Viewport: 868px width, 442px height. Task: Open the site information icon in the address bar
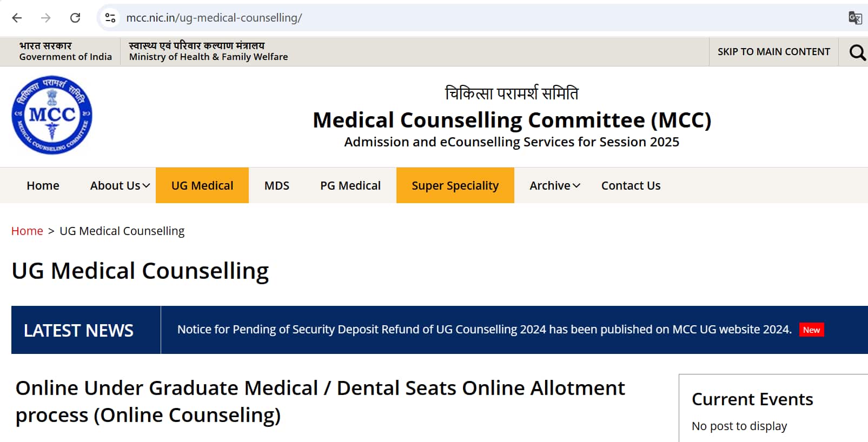[110, 18]
